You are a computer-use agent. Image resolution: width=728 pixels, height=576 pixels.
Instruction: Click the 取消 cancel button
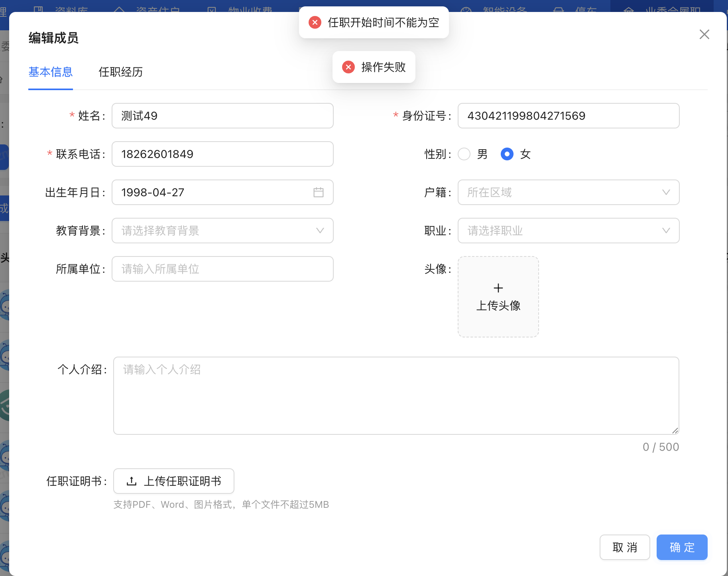click(625, 547)
